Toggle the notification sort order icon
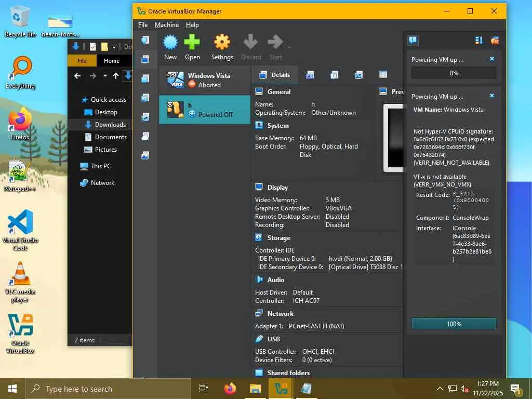 (478, 41)
